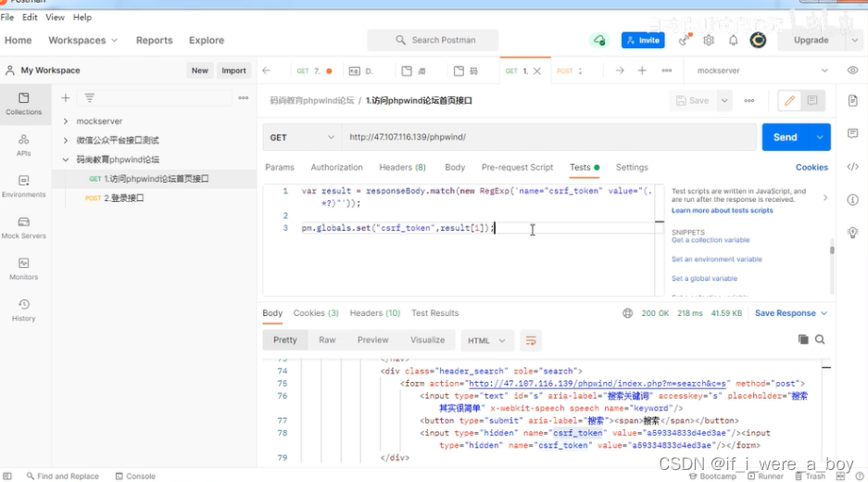Expand the mockserver collection

click(66, 120)
